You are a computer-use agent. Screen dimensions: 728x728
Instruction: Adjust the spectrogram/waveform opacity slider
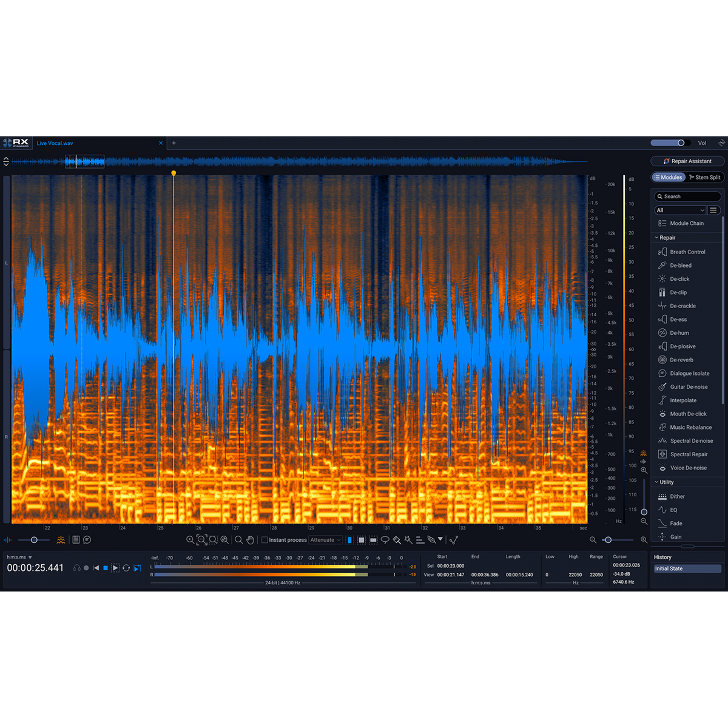pyautogui.click(x=34, y=540)
